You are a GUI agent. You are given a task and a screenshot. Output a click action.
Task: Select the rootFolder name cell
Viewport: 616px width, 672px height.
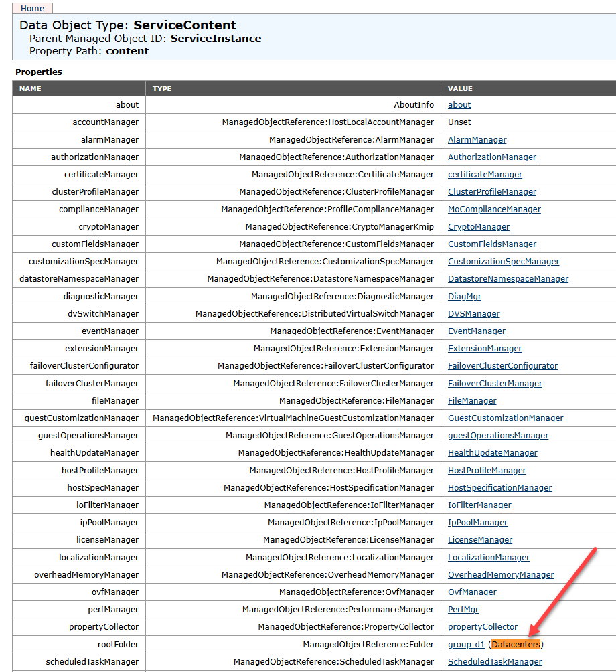pos(79,644)
